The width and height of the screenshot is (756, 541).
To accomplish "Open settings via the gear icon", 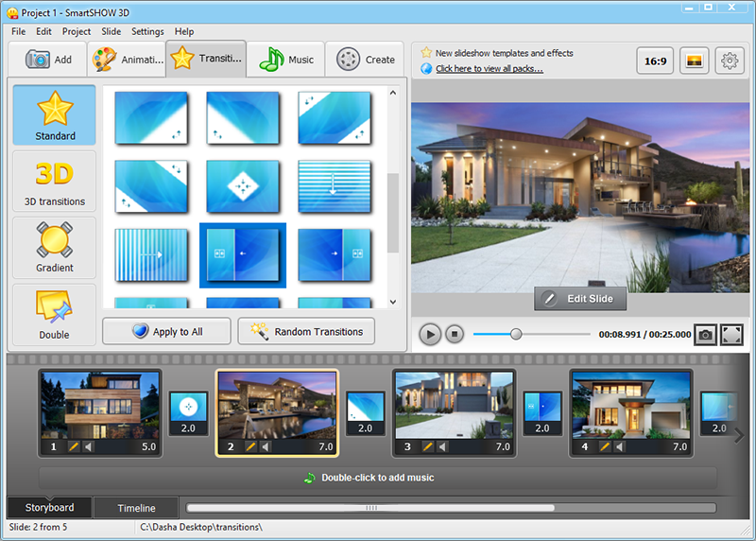I will (x=730, y=61).
